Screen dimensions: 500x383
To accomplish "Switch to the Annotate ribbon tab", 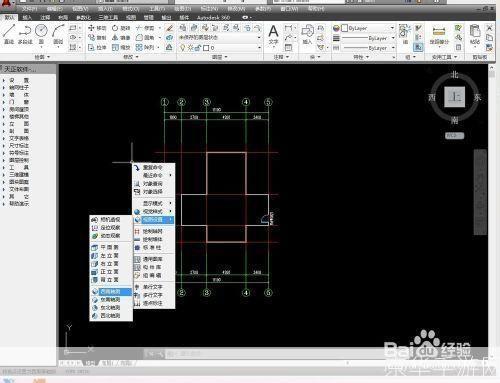I will click(x=45, y=17).
